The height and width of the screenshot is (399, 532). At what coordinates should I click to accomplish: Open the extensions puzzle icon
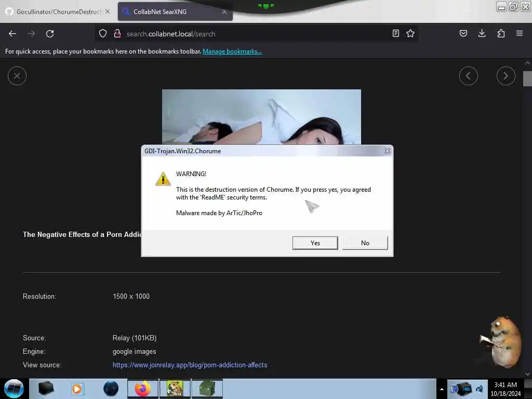[x=501, y=33]
